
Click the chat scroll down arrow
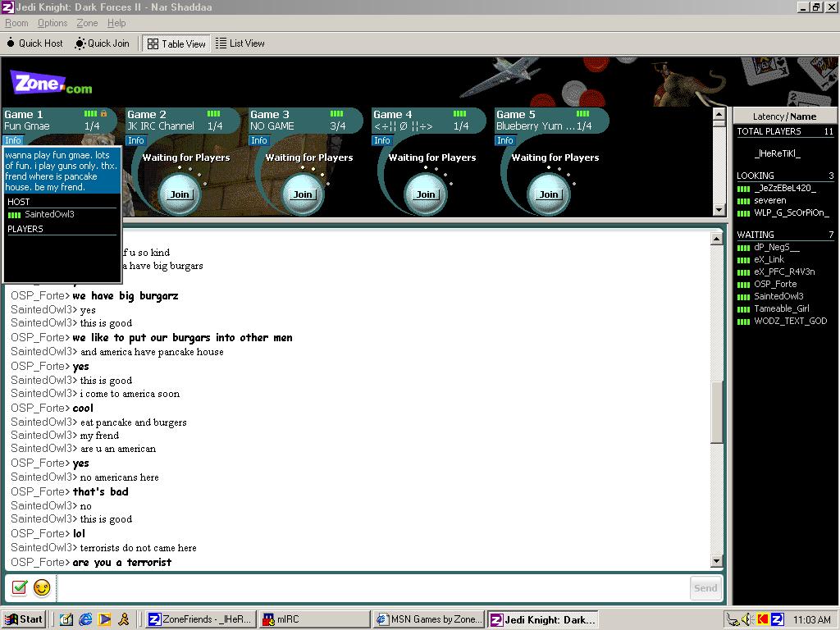pyautogui.click(x=716, y=561)
